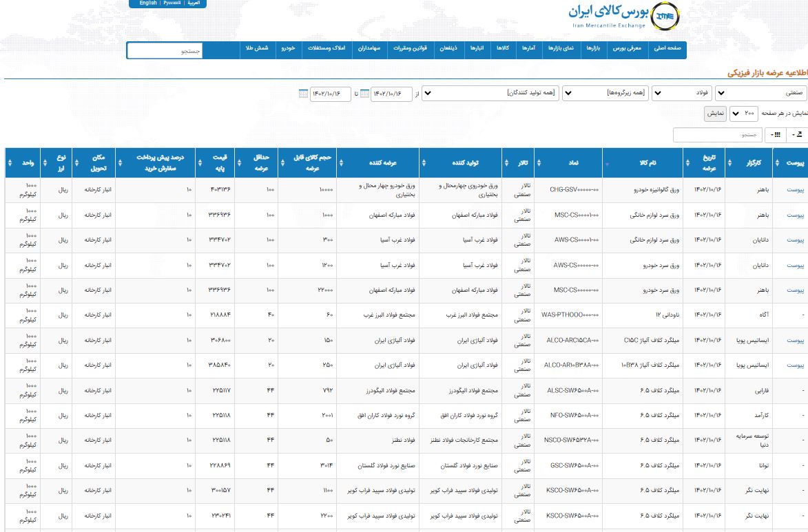Open the 200 rows-per-page dropdown
Viewport: 808px width, 532px height.
tap(743, 114)
